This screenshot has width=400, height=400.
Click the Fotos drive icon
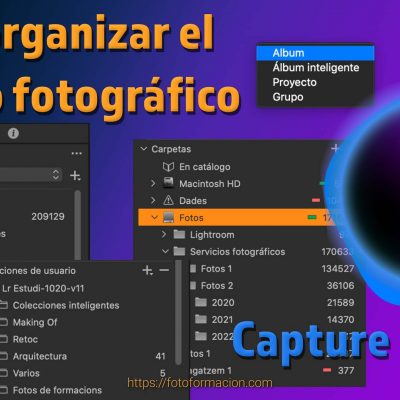[168, 218]
